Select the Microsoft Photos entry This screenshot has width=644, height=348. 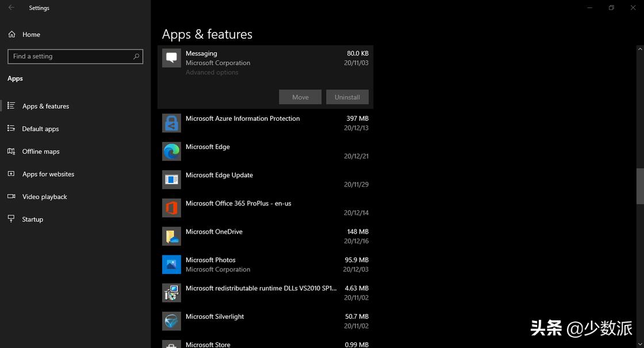[265, 265]
